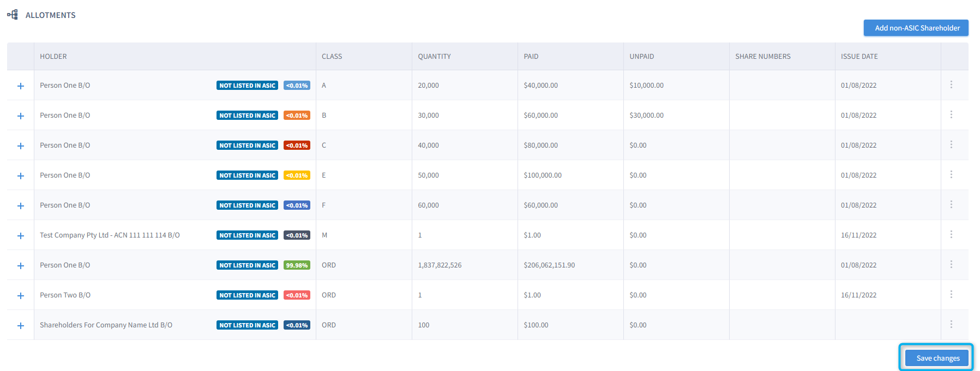Expand the class E allotment row
This screenshot has width=980, height=371.
pos(21,176)
